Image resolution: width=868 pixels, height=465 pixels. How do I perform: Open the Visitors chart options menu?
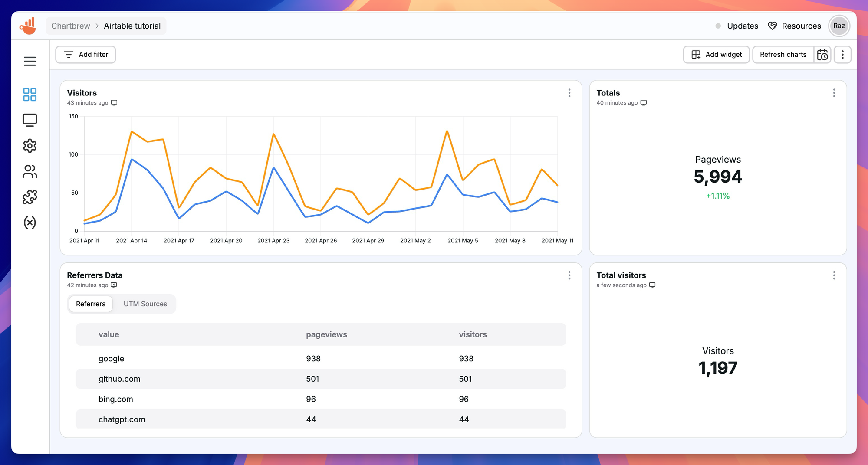point(569,93)
